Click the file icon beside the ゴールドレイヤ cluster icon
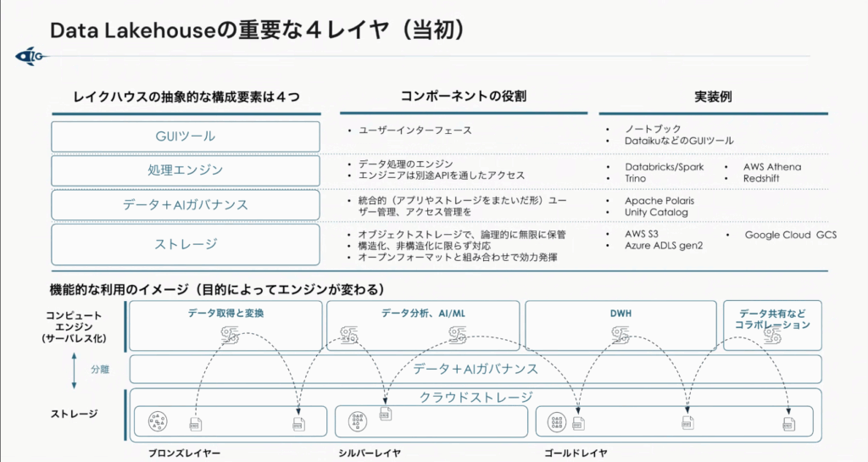This screenshot has width=868, height=462. (578, 424)
